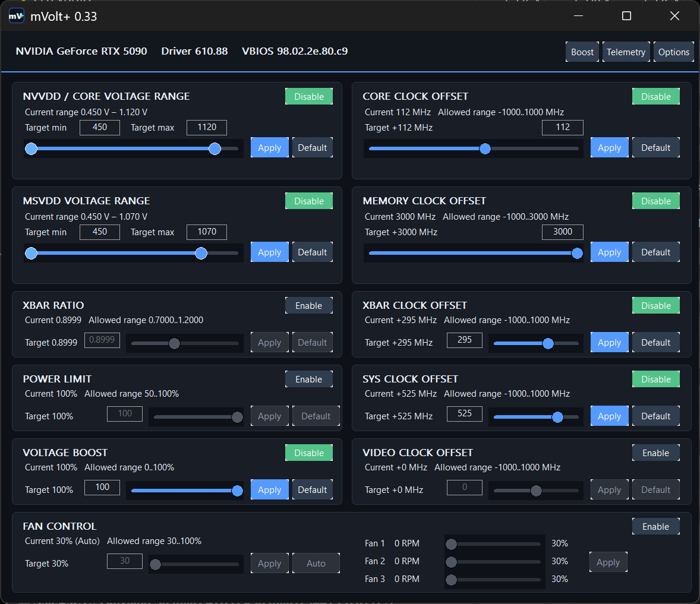Click SYS Clock Offset slider handle
Image resolution: width=700 pixels, height=604 pixels.
pyautogui.click(x=557, y=417)
